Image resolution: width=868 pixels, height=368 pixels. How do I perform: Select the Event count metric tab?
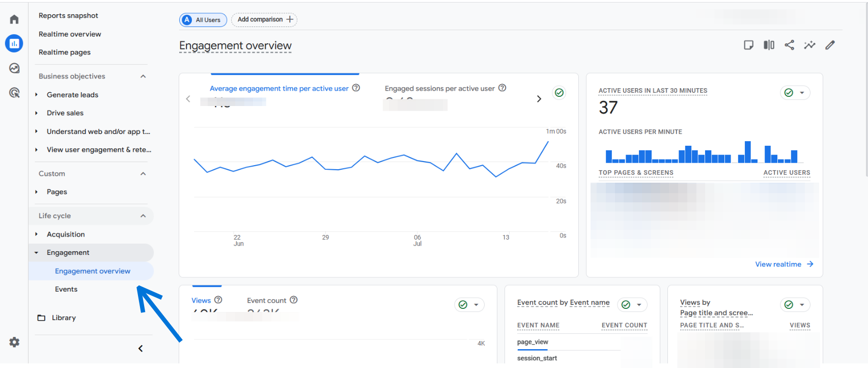[x=267, y=301]
